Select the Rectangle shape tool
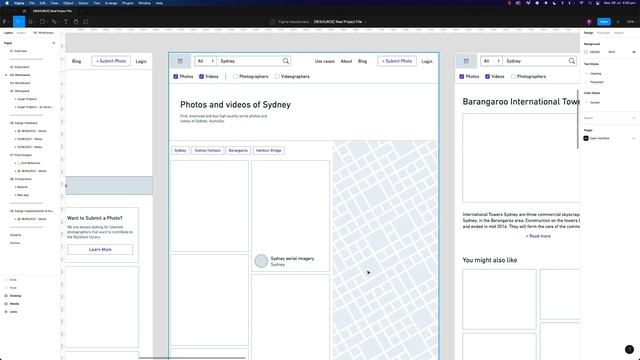This screenshot has height=360, width=640. coord(42,22)
